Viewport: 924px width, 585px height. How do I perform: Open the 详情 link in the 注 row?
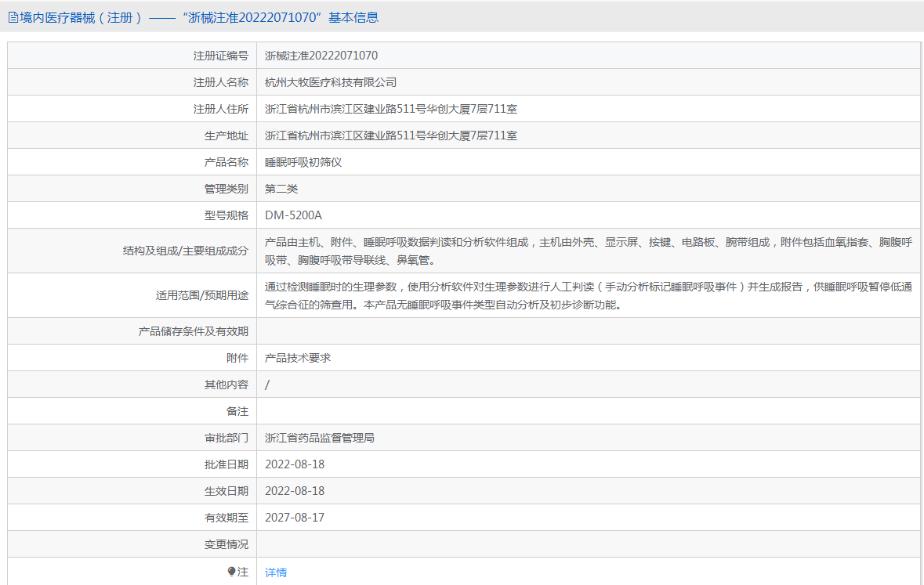point(276,572)
